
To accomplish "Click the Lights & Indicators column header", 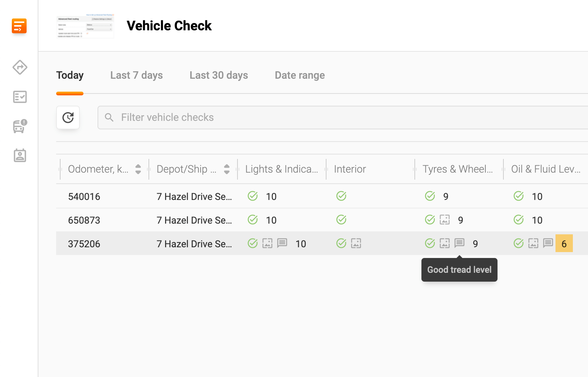I will [281, 169].
